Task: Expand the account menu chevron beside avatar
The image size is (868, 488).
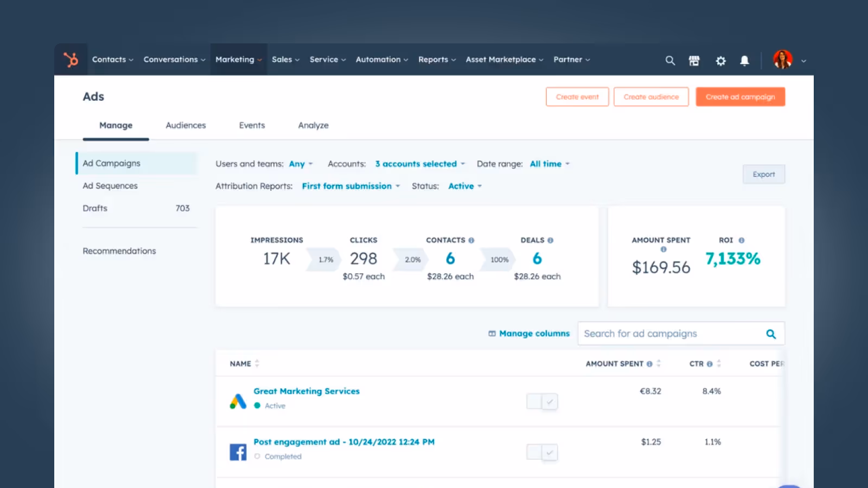Action: [803, 61]
